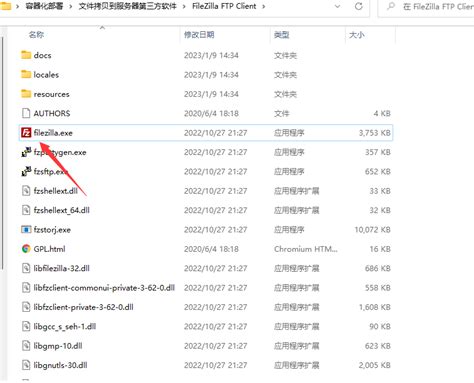This screenshot has width=474, height=383.
Task: Sort by 类型 column header
Action: coord(282,34)
